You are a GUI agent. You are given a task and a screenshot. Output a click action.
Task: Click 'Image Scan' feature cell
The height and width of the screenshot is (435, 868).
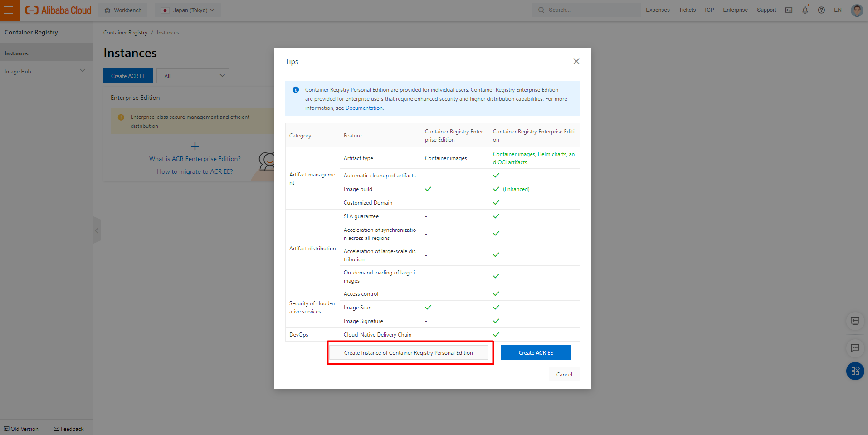click(380, 308)
